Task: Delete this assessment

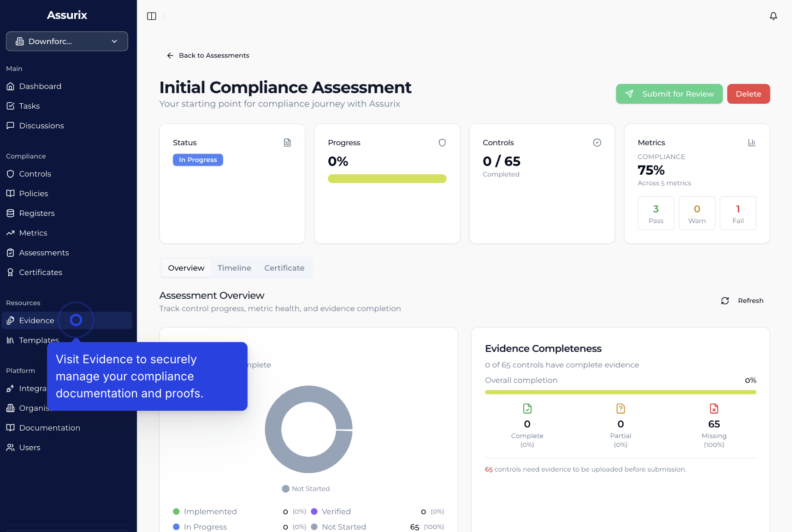Action: [748, 94]
